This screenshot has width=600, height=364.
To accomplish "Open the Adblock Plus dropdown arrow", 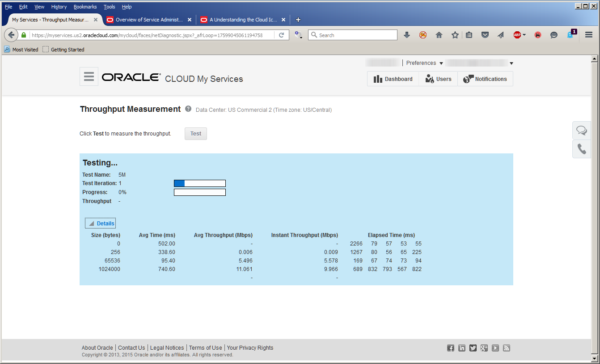I will coord(524,35).
